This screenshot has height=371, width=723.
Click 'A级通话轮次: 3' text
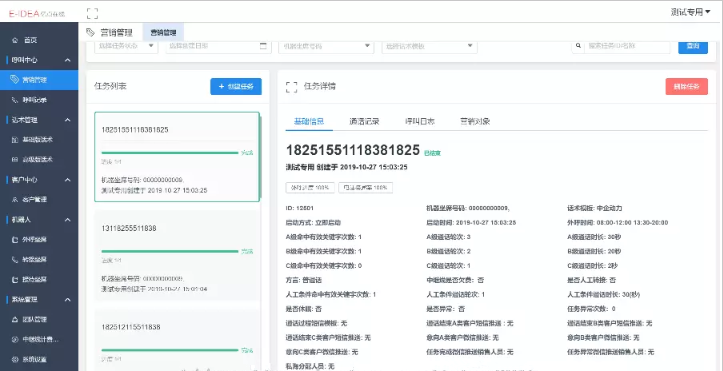[448, 237]
